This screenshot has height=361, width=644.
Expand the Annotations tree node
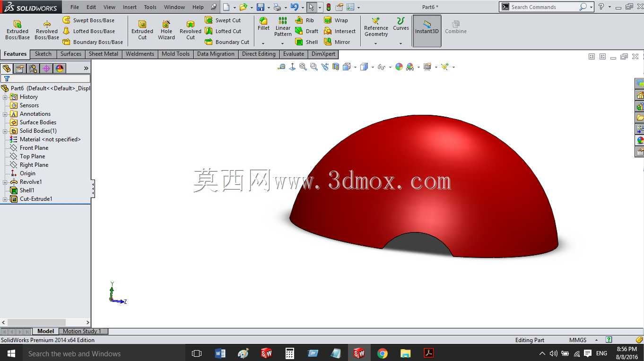click(5, 114)
